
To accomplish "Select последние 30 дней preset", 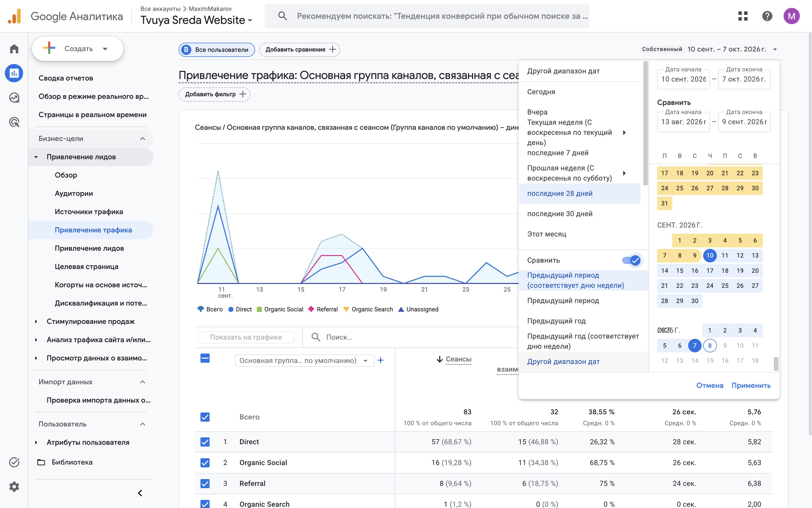I will 580,214.
